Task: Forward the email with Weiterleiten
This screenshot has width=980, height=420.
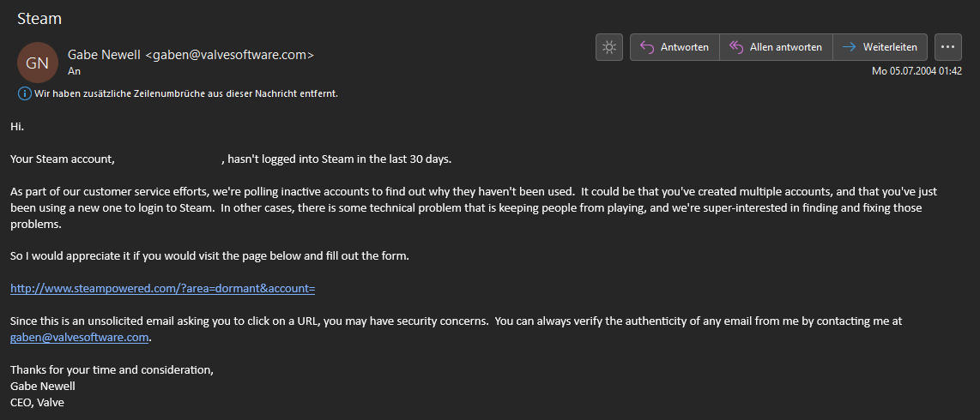Action: 880,47
